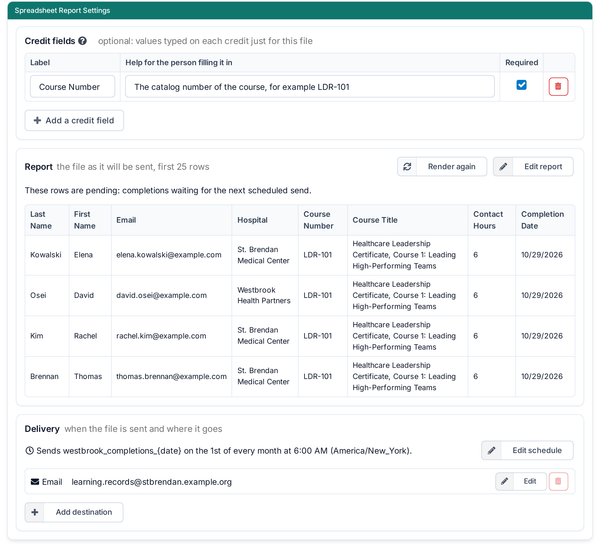Open the Credit fields help question-mark icon
The image size is (600, 547).
(x=82, y=41)
